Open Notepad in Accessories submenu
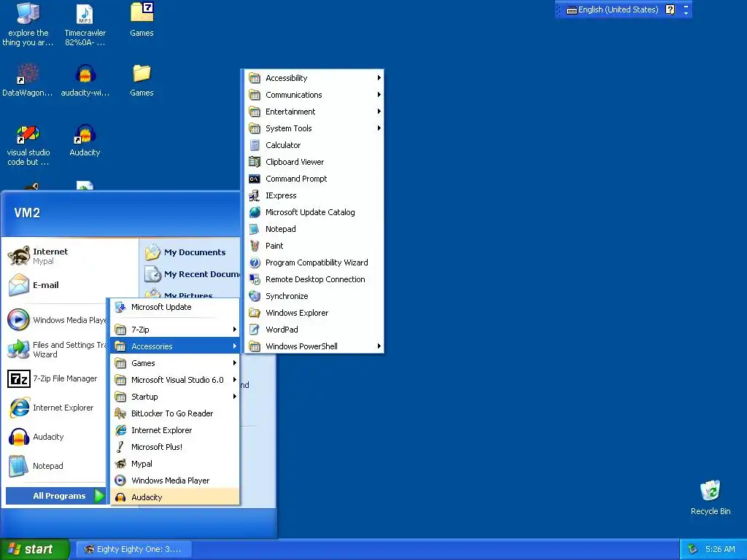Image resolution: width=747 pixels, height=560 pixels. coord(314,229)
